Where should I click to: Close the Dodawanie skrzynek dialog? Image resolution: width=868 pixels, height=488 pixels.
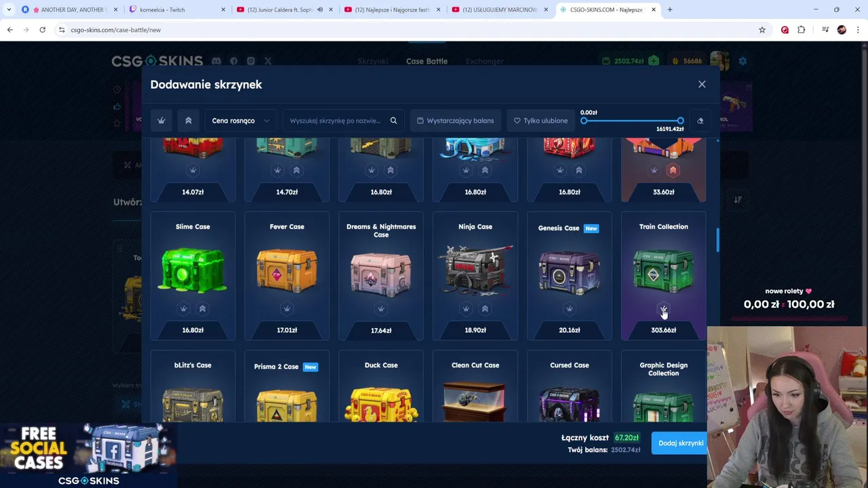[x=702, y=84]
